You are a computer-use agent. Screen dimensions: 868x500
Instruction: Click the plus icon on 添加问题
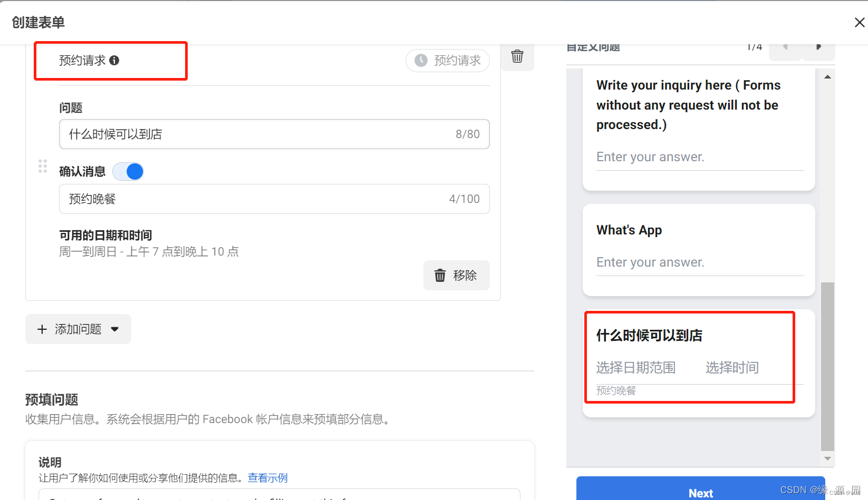pos(42,329)
